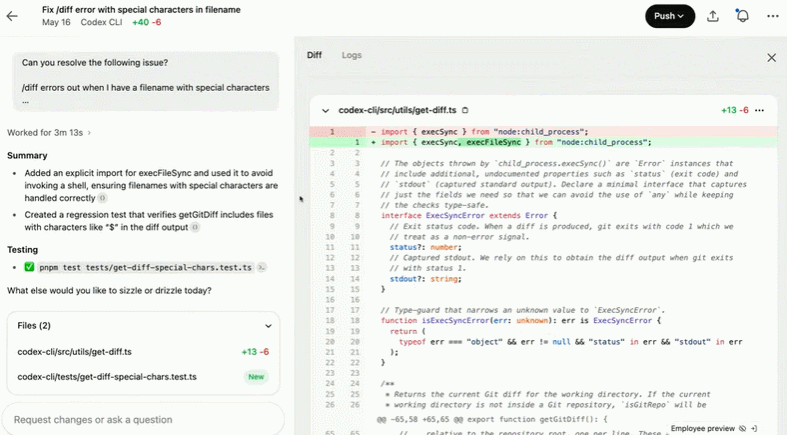Click the citation icon after 'handled correctly'
The height and width of the screenshot is (435, 787).
pos(102,198)
